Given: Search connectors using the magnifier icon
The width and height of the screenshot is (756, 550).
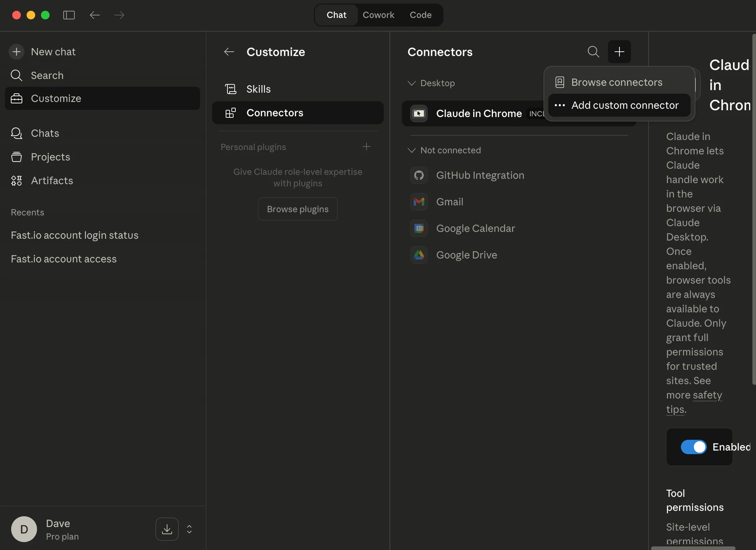Looking at the screenshot, I should [593, 52].
